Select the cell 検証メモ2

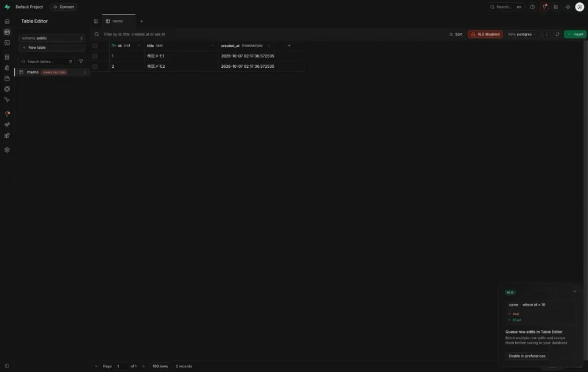(181, 67)
